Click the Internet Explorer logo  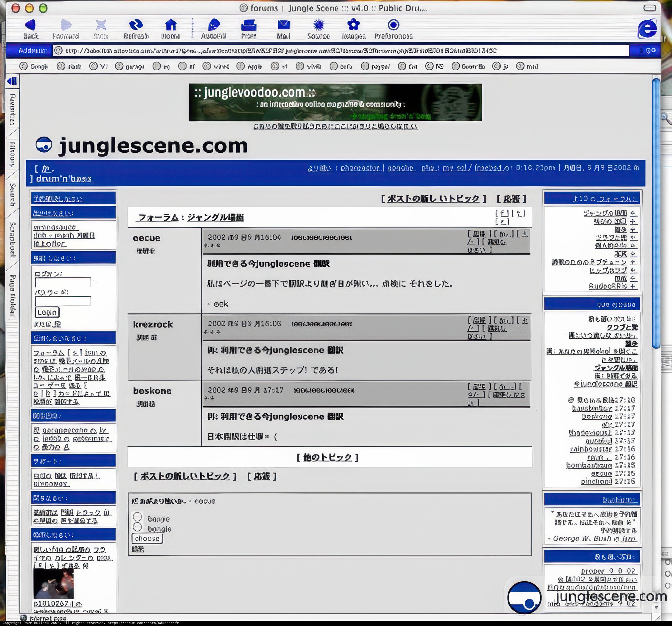(647, 28)
